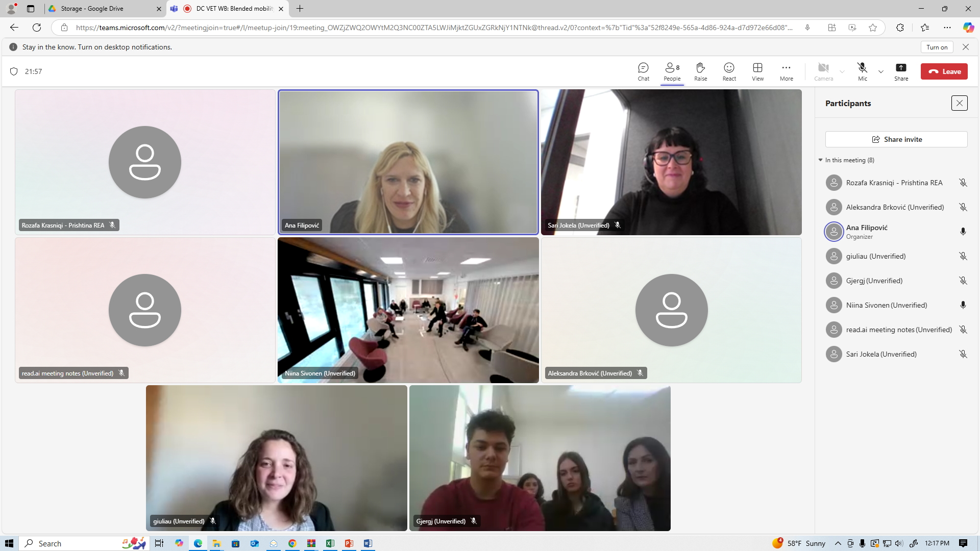Open the More actions menu

[x=786, y=71]
